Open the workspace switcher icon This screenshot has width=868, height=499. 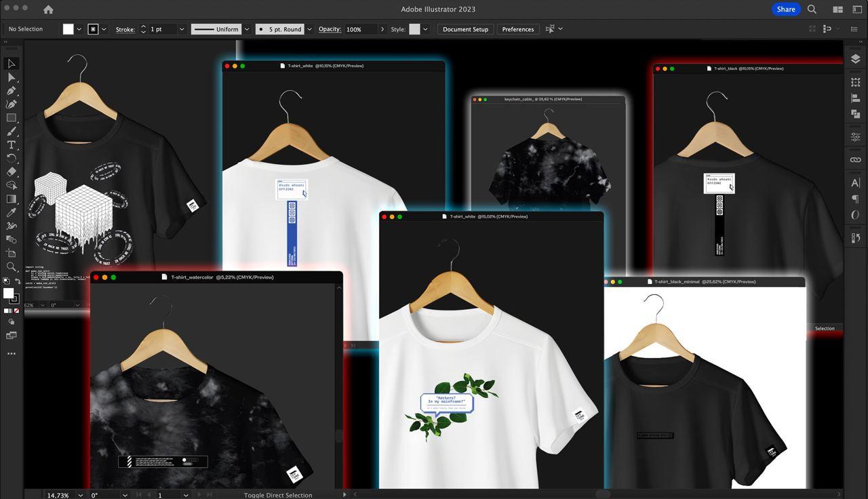coord(856,9)
